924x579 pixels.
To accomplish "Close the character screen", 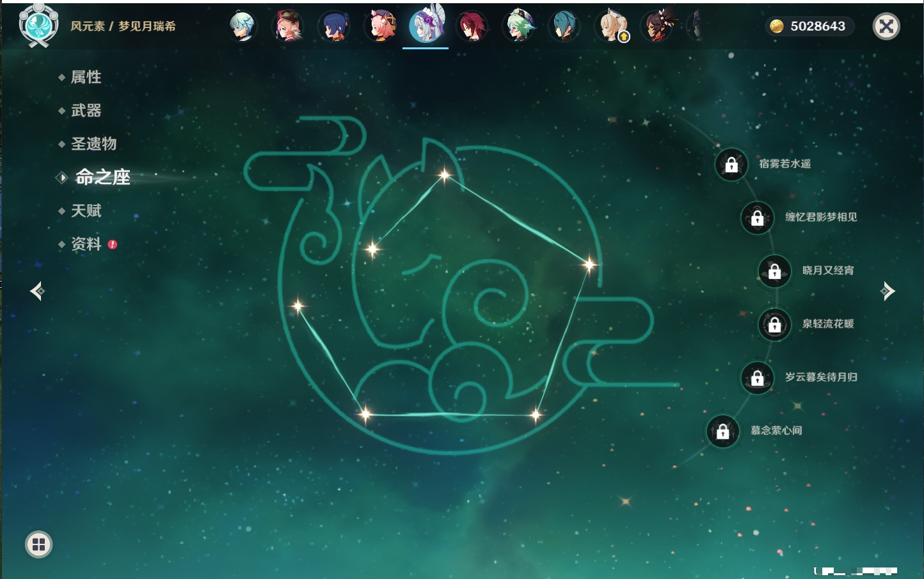I will click(x=886, y=26).
